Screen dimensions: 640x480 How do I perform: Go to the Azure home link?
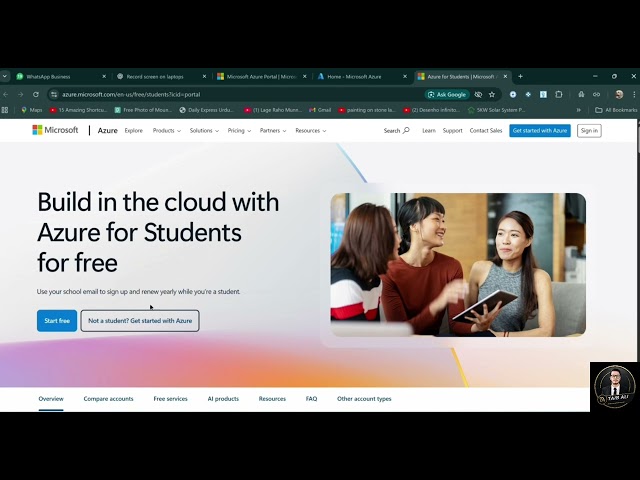[x=107, y=131]
